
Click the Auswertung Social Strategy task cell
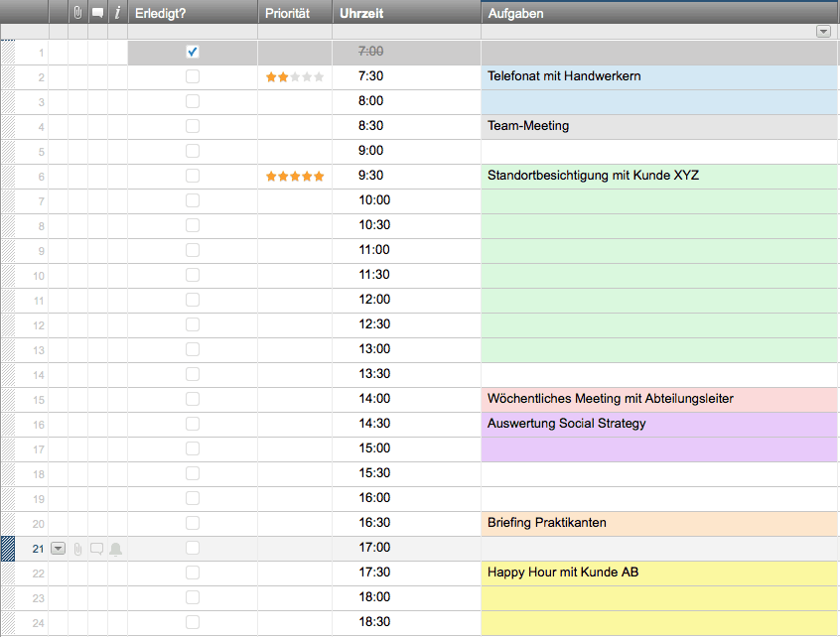(x=659, y=425)
